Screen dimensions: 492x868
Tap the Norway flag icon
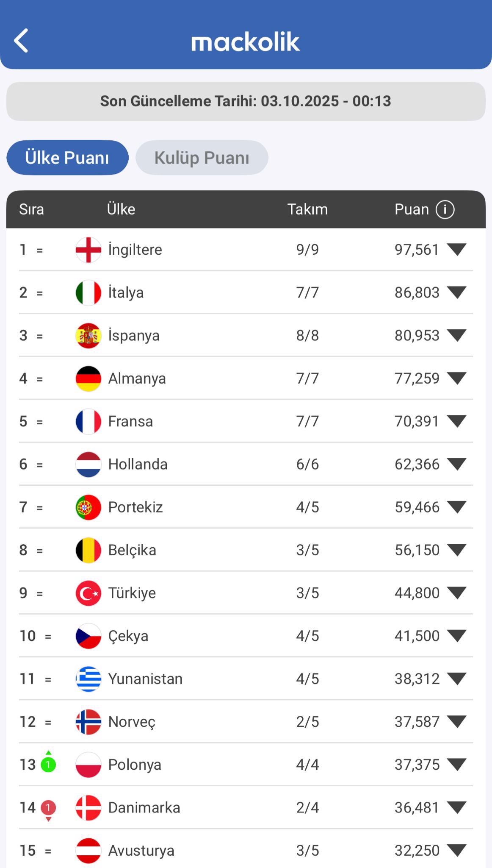click(x=88, y=722)
